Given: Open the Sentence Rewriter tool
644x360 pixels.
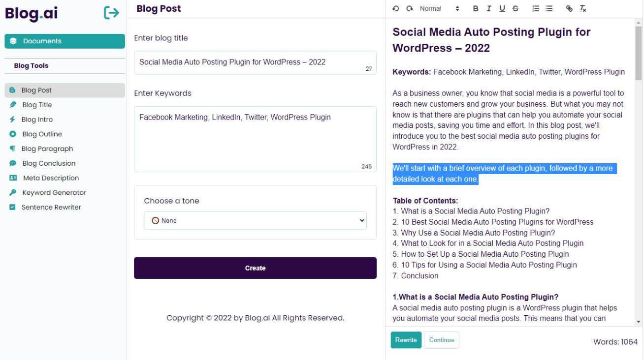Looking at the screenshot, I should 51,208.
